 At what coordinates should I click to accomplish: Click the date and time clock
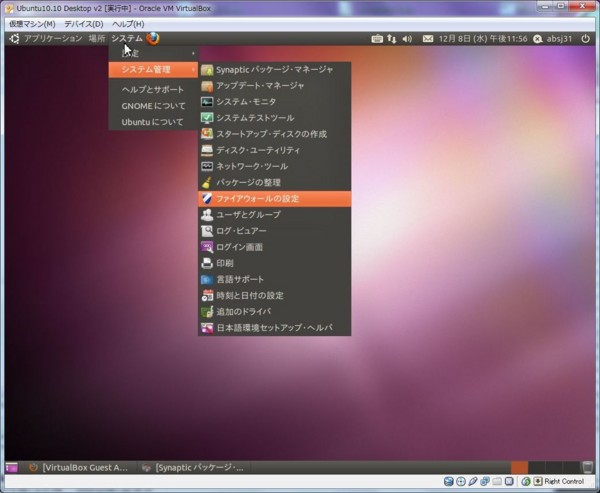(x=483, y=39)
